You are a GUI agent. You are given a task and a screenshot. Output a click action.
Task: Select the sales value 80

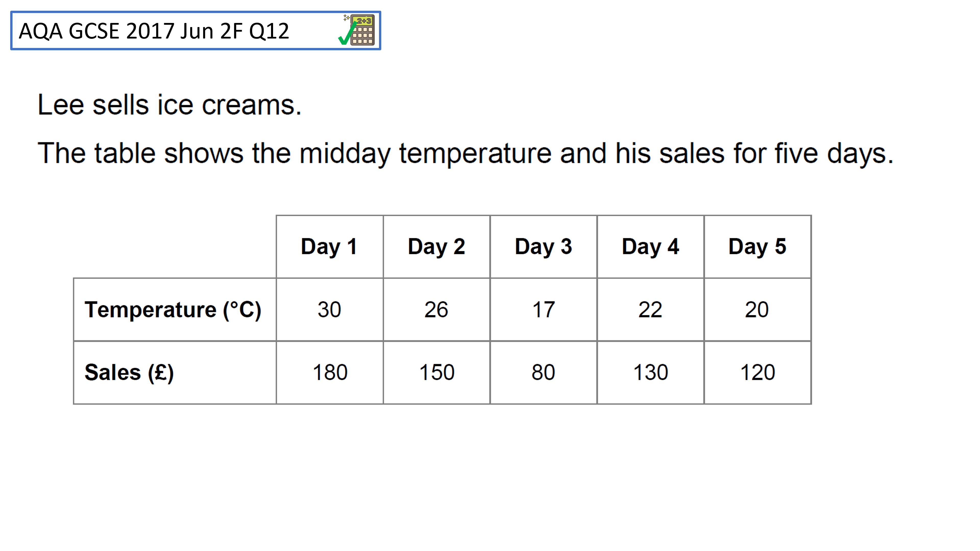pyautogui.click(x=543, y=372)
